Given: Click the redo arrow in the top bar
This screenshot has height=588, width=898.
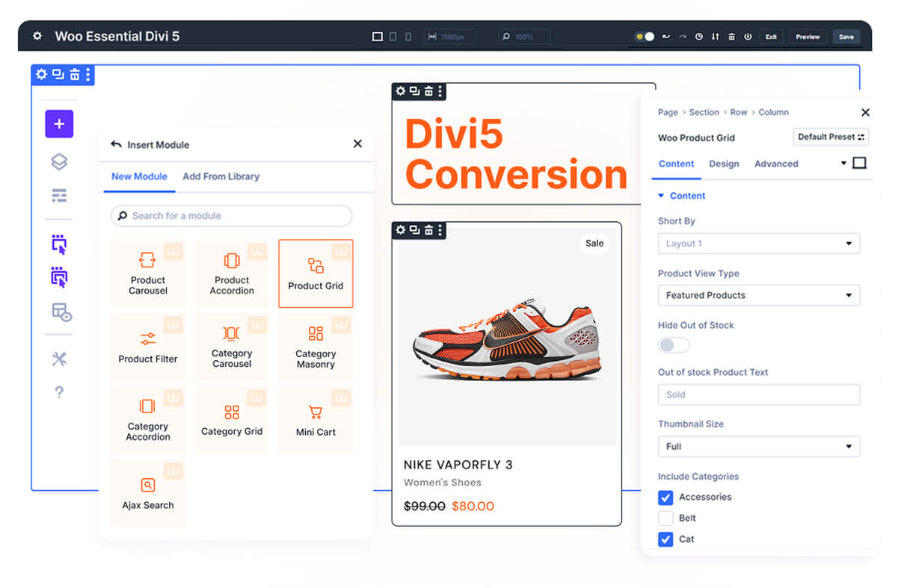Looking at the screenshot, I should [x=683, y=37].
